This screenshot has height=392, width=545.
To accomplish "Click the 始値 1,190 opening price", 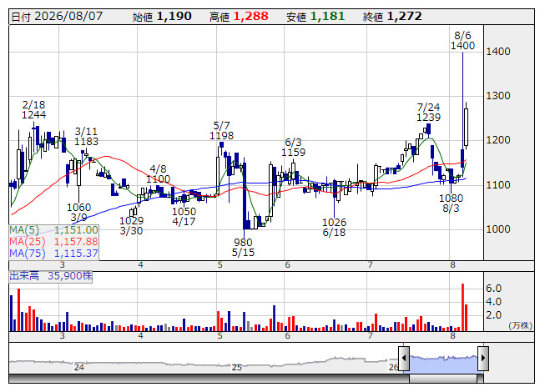I will point(162,17).
